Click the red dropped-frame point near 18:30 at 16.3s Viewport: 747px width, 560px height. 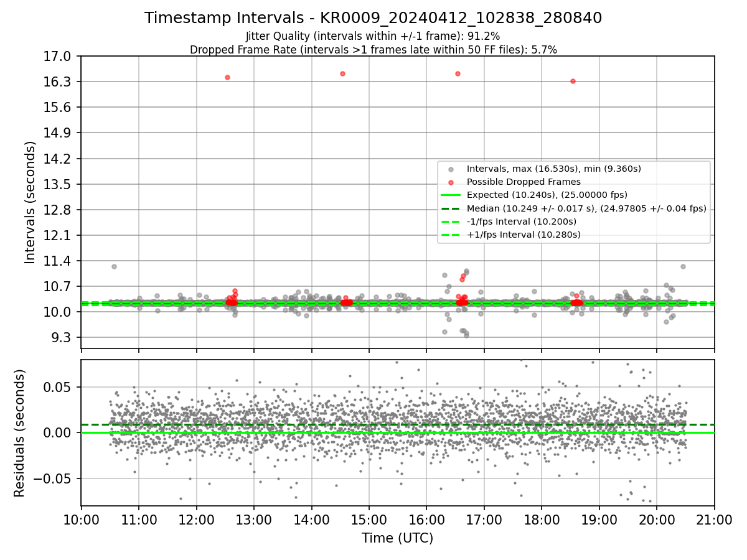coord(573,81)
